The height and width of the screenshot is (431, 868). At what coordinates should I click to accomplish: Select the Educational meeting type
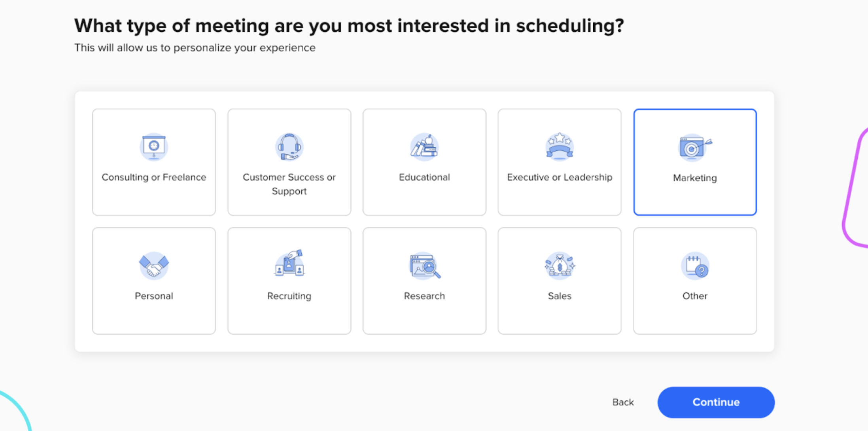[x=424, y=162]
